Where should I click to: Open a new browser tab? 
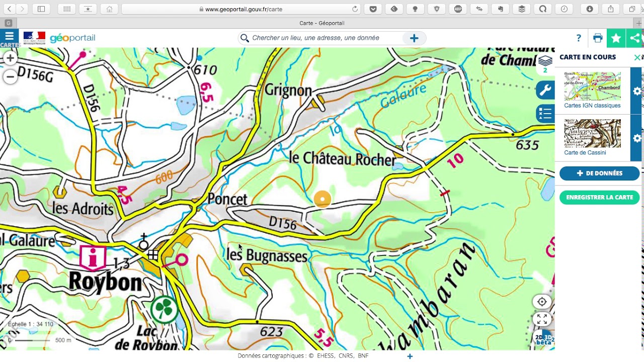[x=639, y=23]
